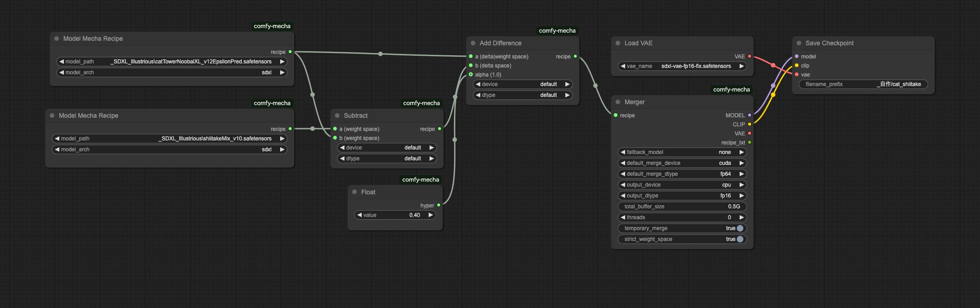This screenshot has width=980, height=308.
Task: Open model_path dropdown showing catTowerNoobaiXL file
Action: (172, 62)
